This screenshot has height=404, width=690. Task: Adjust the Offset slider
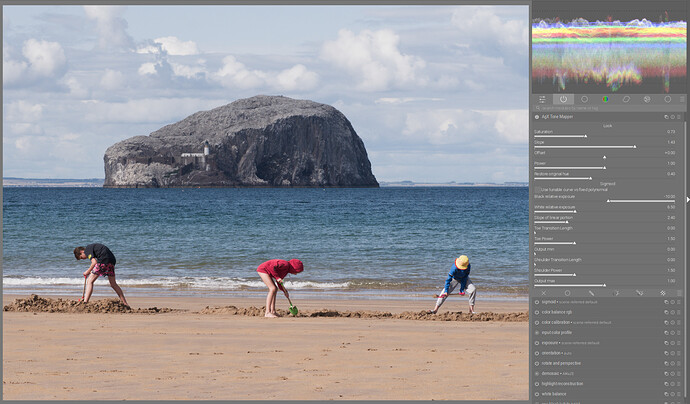[x=605, y=155]
